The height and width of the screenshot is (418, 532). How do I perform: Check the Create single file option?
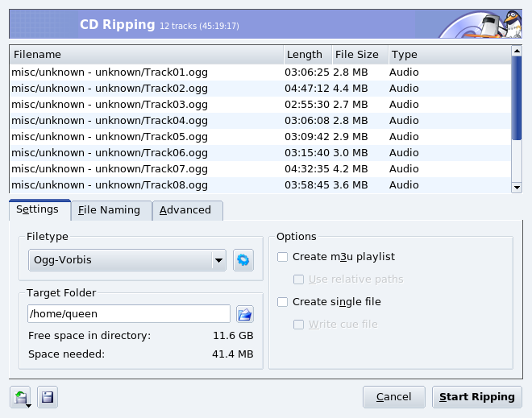tap(282, 302)
